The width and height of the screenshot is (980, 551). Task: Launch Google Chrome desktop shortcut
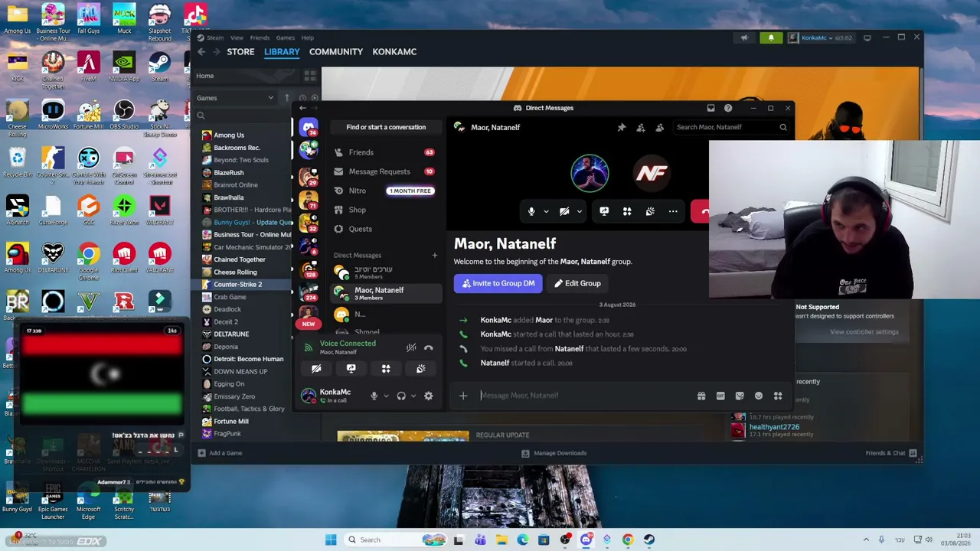click(x=89, y=259)
